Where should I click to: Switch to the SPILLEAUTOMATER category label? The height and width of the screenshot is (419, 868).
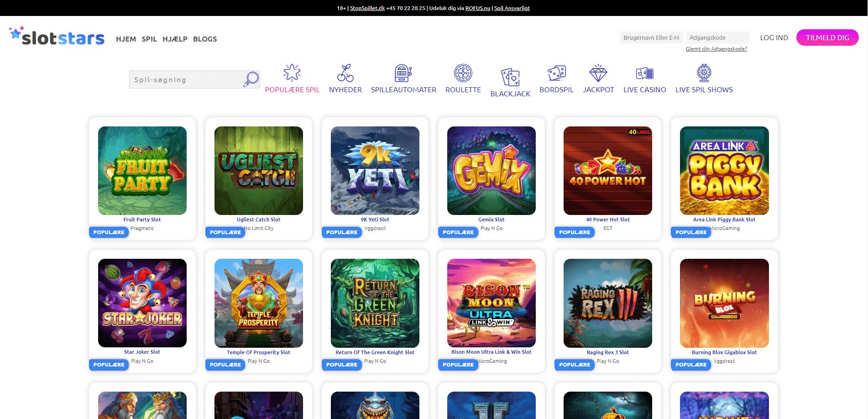point(403,90)
